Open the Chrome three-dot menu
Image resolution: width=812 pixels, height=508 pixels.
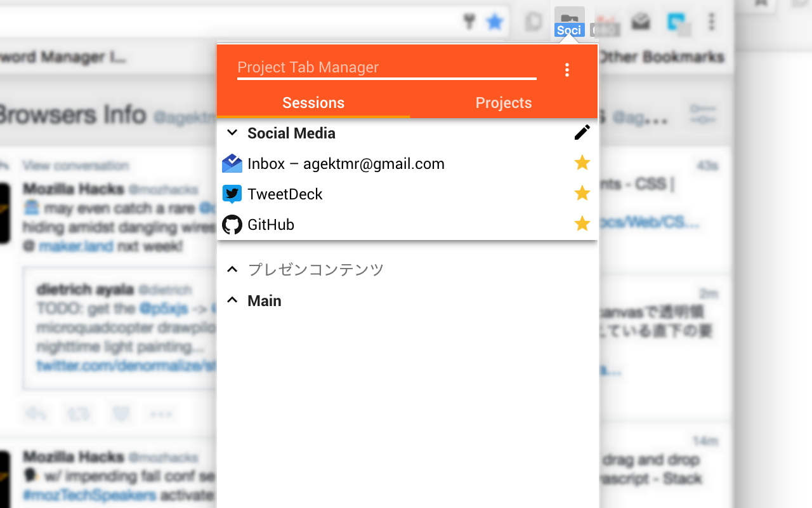click(x=711, y=22)
